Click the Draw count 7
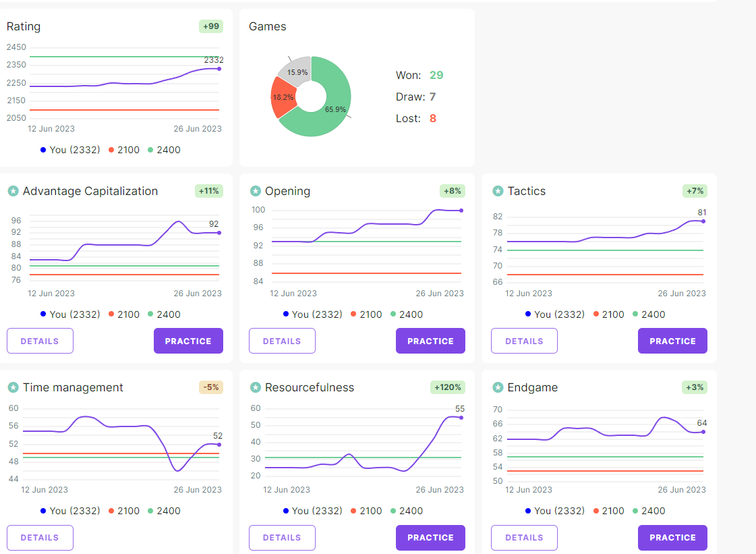This screenshot has width=756, height=554. (432, 97)
